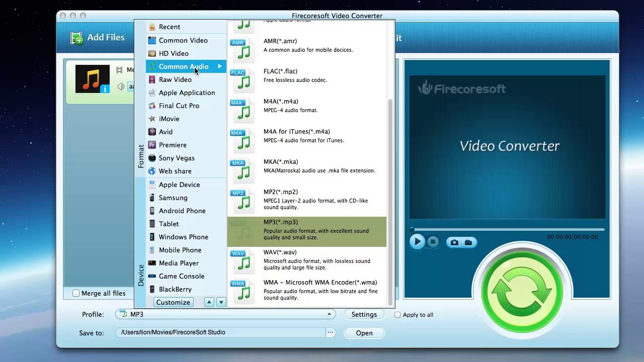Screen dimensions: 644x362
Task: Click the speaker audio icon beside file
Action: [121, 86]
